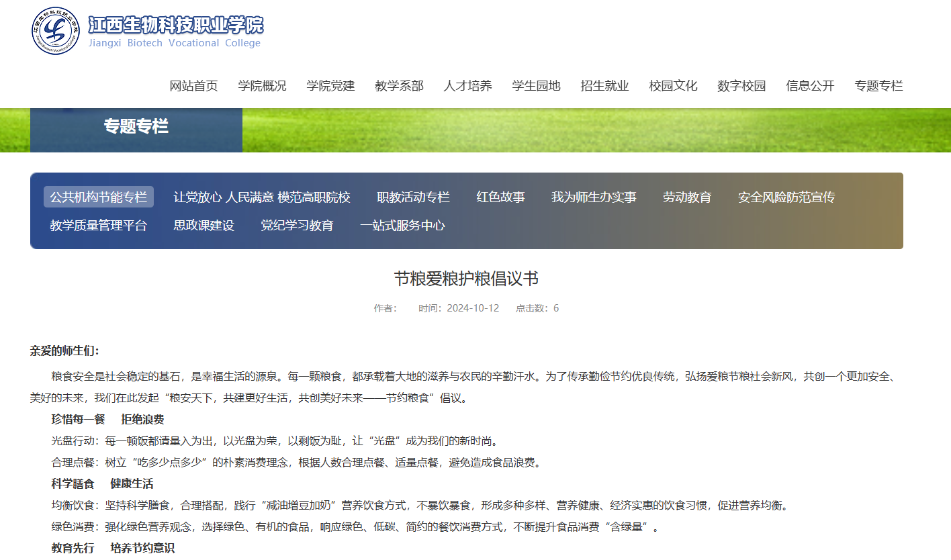Image resolution: width=951 pixels, height=560 pixels.
Task: Select the 劳动教育 tab
Action: (687, 197)
